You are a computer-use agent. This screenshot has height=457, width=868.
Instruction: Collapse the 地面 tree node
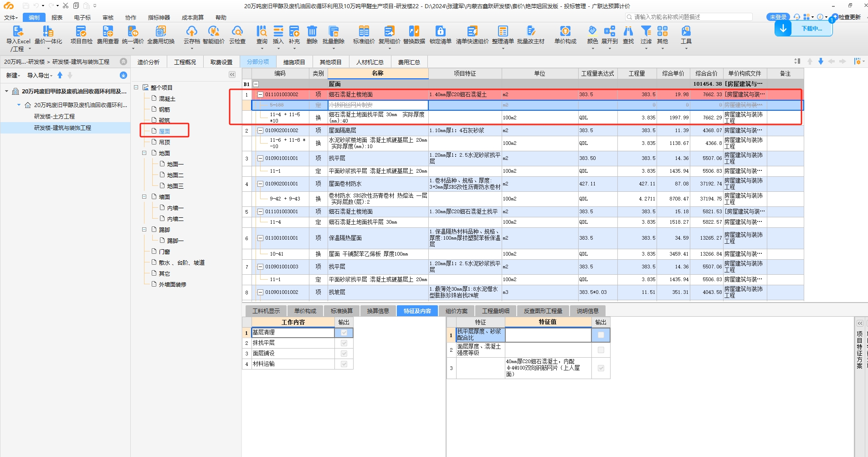pyautogui.click(x=144, y=153)
